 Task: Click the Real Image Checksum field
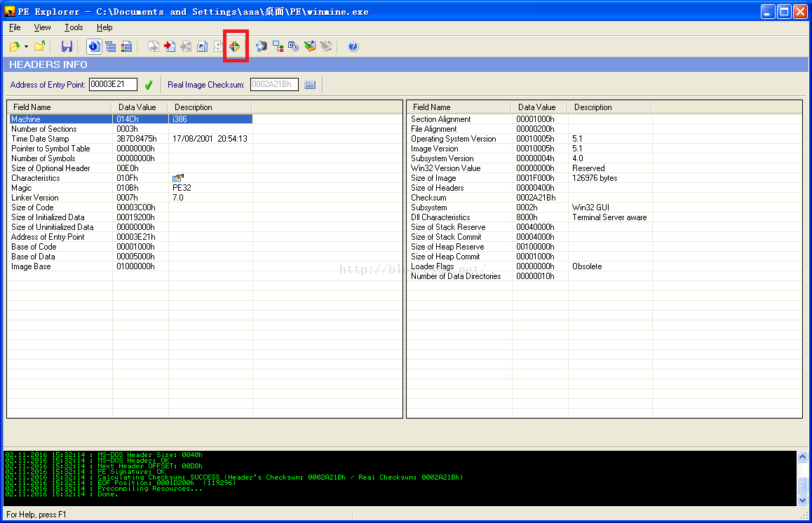point(274,84)
